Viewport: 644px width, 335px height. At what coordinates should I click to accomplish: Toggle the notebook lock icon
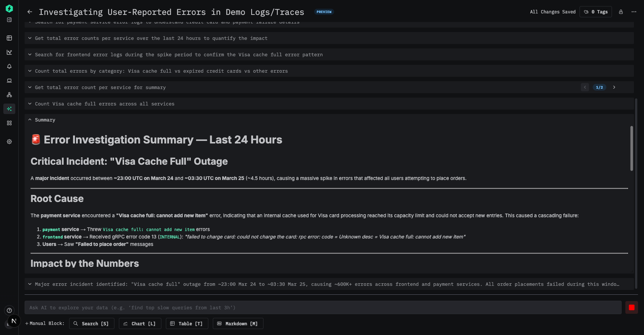621,12
